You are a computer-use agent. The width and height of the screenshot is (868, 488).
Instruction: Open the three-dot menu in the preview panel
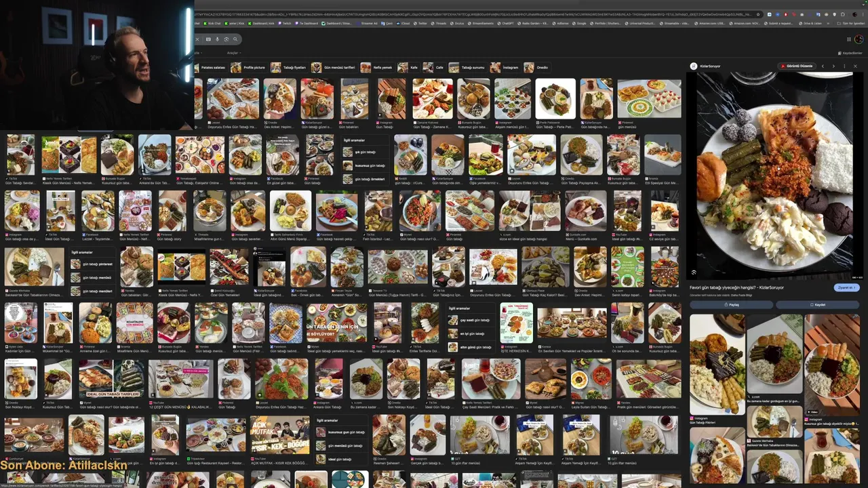(x=844, y=66)
